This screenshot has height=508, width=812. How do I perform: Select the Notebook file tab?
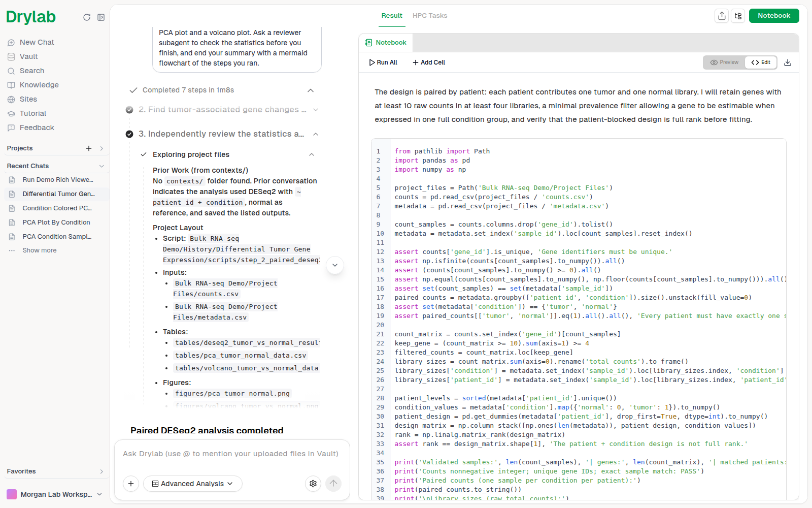pos(386,43)
